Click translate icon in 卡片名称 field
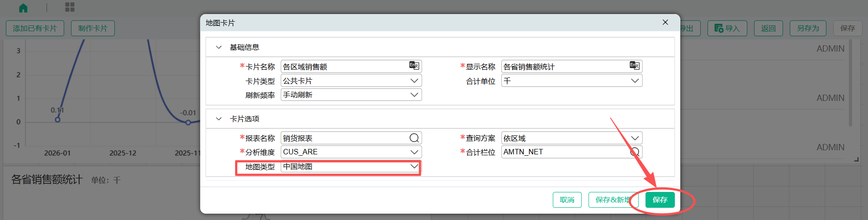The height and width of the screenshot is (220, 868). tap(414, 66)
